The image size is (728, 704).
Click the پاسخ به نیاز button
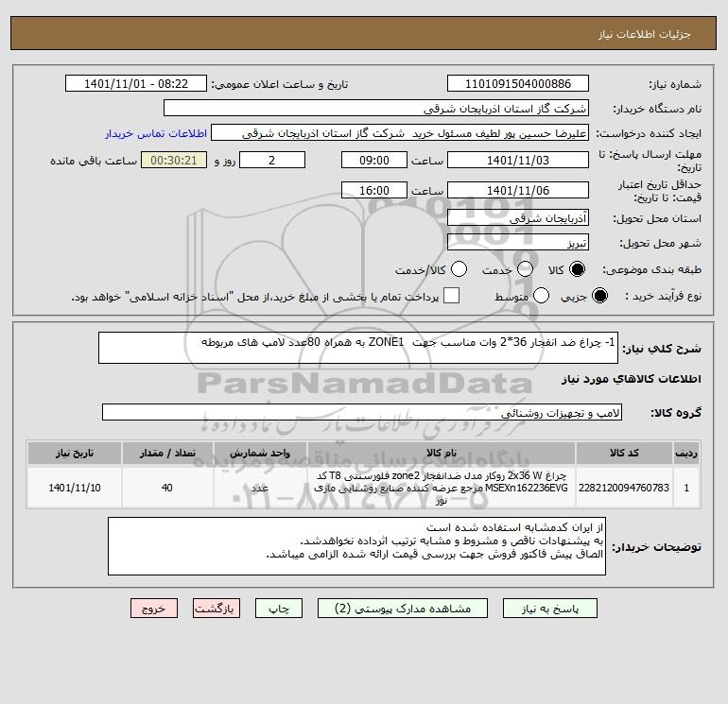click(549, 609)
